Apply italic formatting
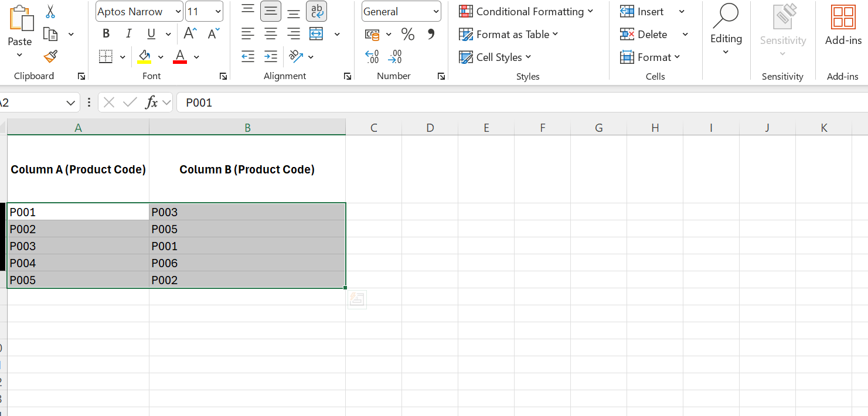868x416 pixels. [128, 33]
